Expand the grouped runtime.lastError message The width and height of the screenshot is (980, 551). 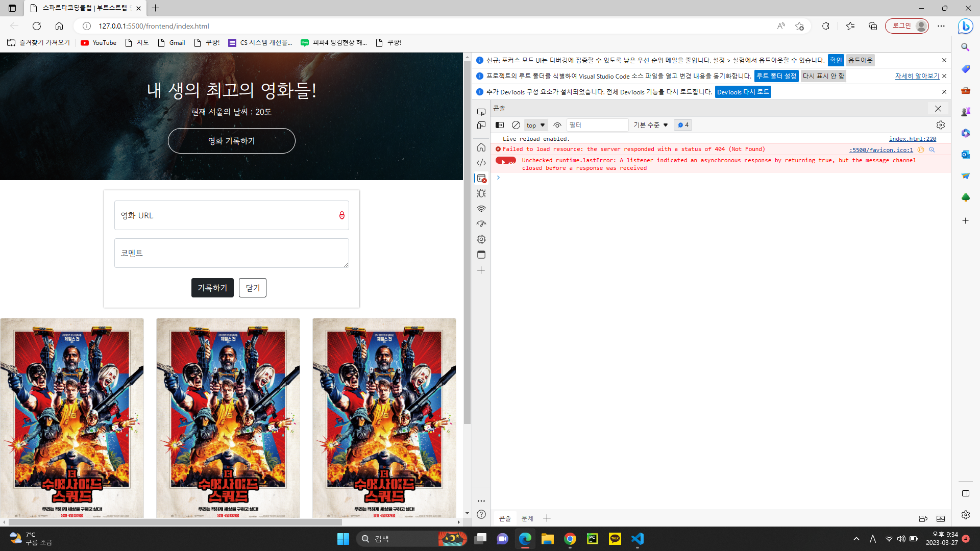[x=505, y=161]
